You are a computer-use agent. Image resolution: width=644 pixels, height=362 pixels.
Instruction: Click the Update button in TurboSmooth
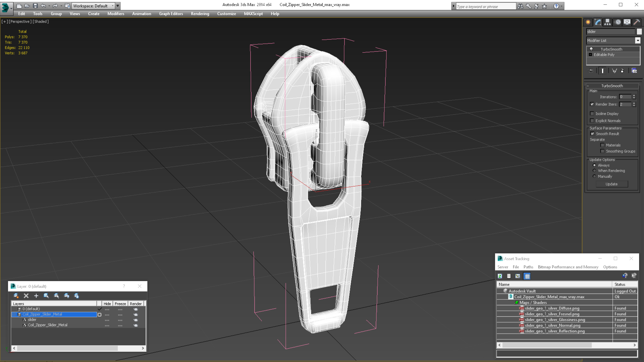(612, 184)
